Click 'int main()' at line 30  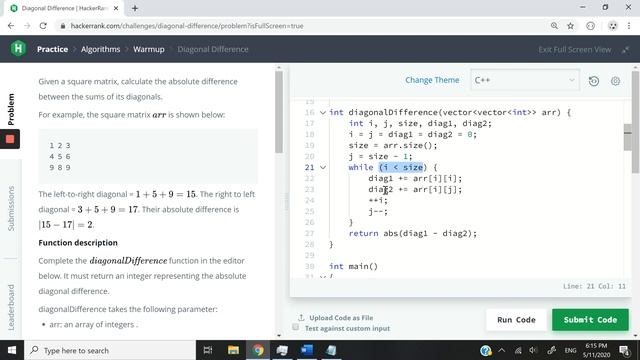point(353,266)
